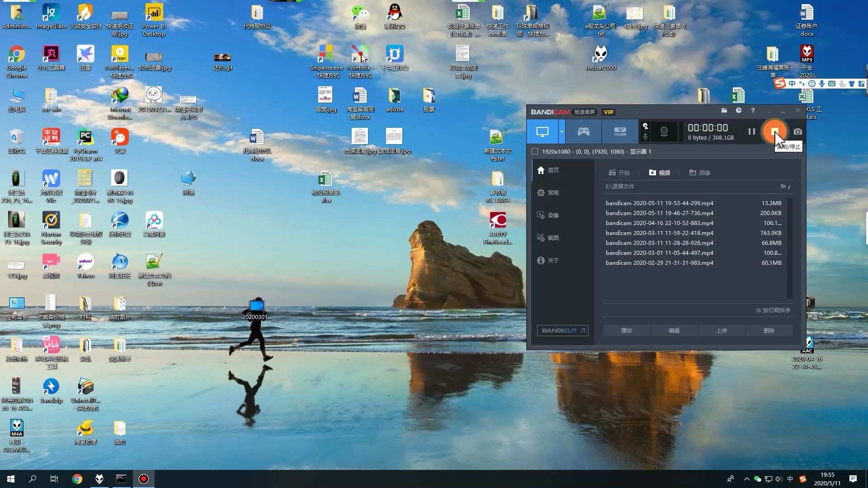
Task: Open 回收站 recycle bin icon
Action: (x=17, y=141)
